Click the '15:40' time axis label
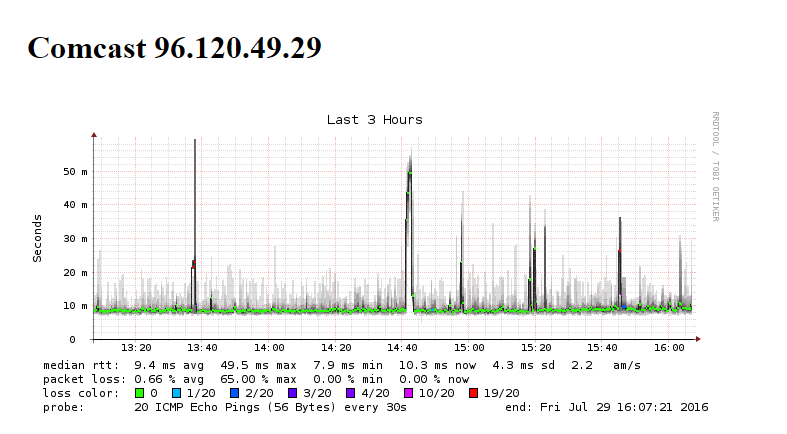 602,348
